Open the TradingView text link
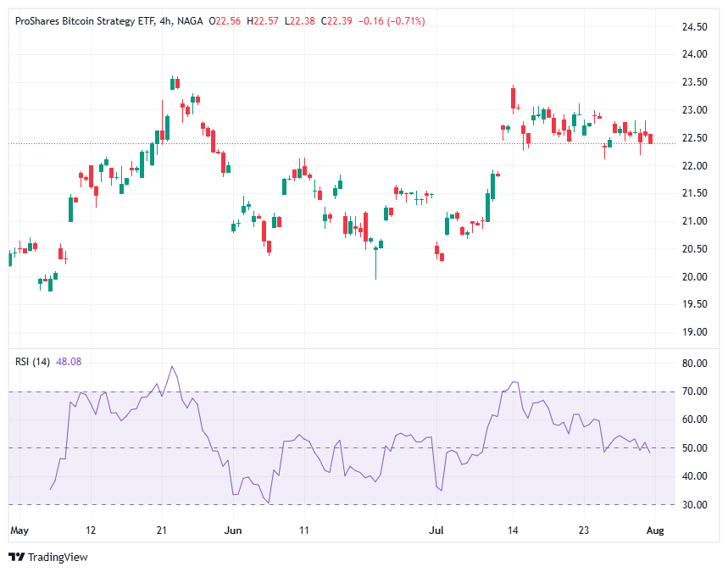 (x=58, y=557)
